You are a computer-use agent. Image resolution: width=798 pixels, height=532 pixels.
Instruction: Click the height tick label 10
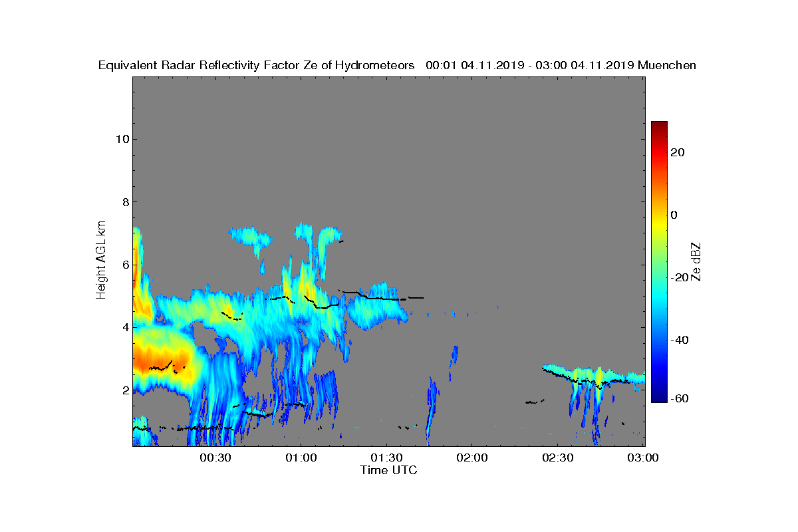pos(121,139)
